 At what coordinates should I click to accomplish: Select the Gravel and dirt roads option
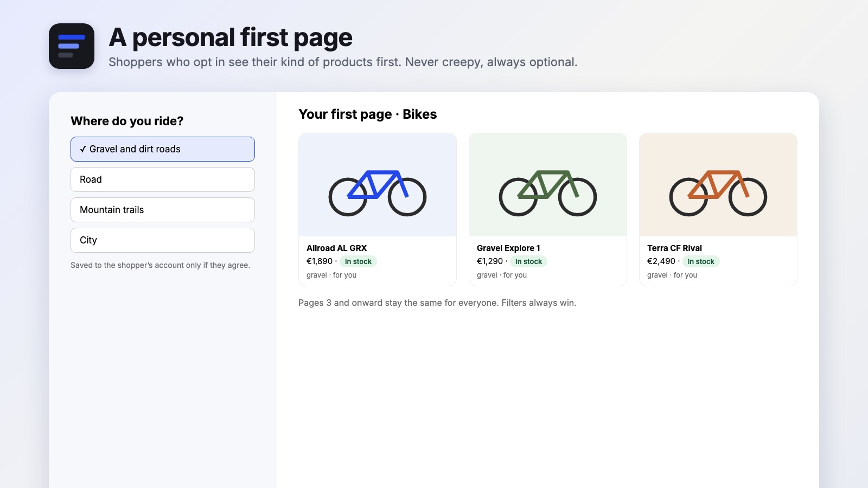pyautogui.click(x=163, y=149)
